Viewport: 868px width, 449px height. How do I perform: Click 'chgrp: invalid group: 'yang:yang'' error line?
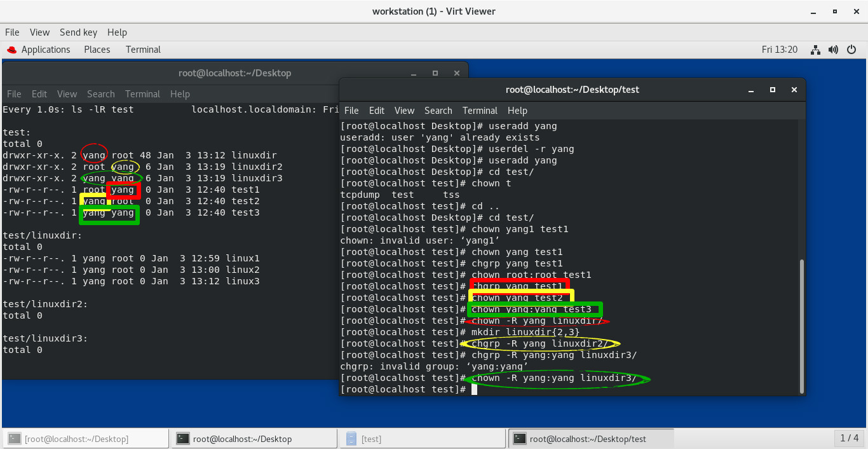click(x=434, y=366)
